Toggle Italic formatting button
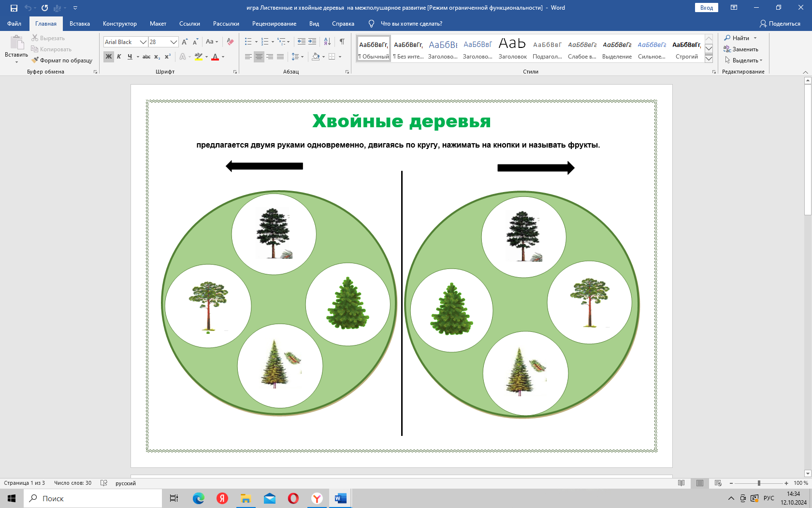This screenshot has height=508, width=812. click(119, 57)
